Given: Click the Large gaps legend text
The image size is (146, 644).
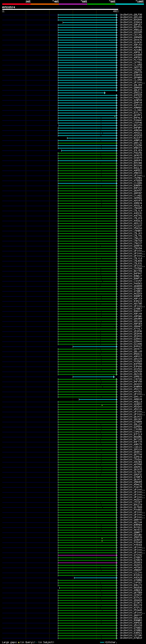Looking at the screenshot, I should (x=28, y=642).
